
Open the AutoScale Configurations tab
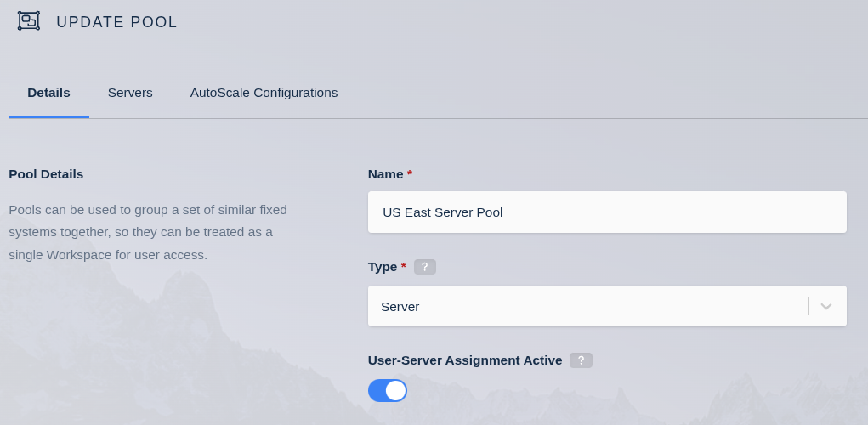tap(264, 93)
